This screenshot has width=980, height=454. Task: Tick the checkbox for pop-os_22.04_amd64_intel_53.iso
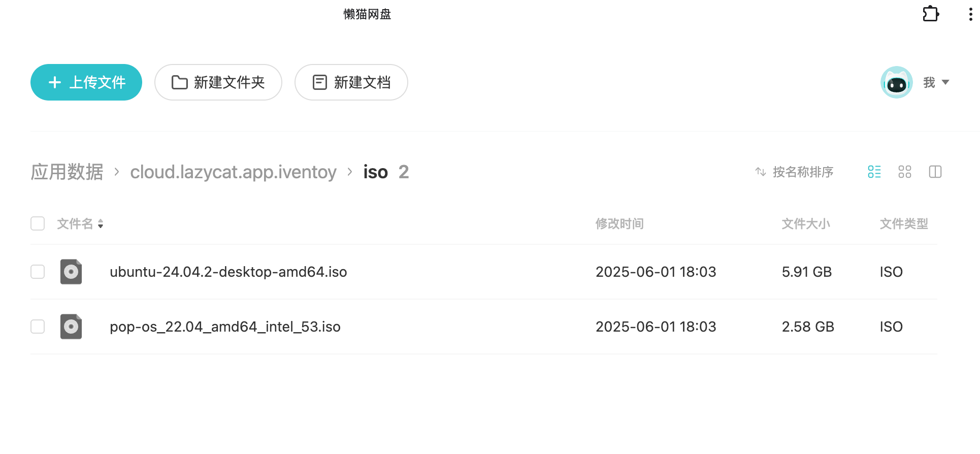coord(38,327)
